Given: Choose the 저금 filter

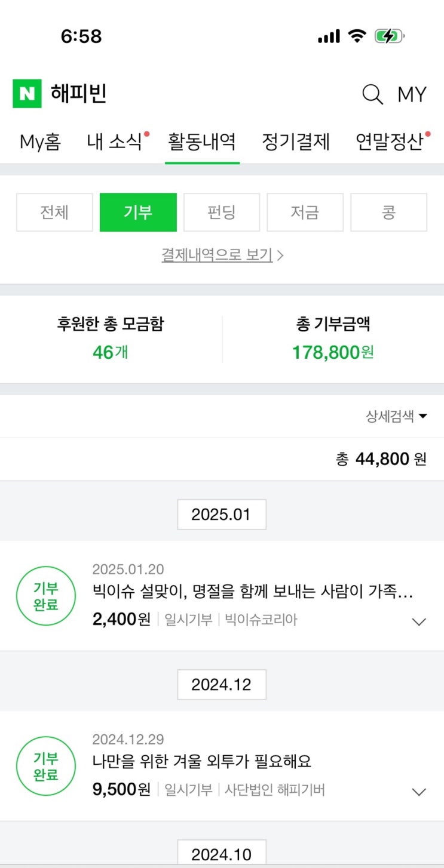Looking at the screenshot, I should (305, 212).
